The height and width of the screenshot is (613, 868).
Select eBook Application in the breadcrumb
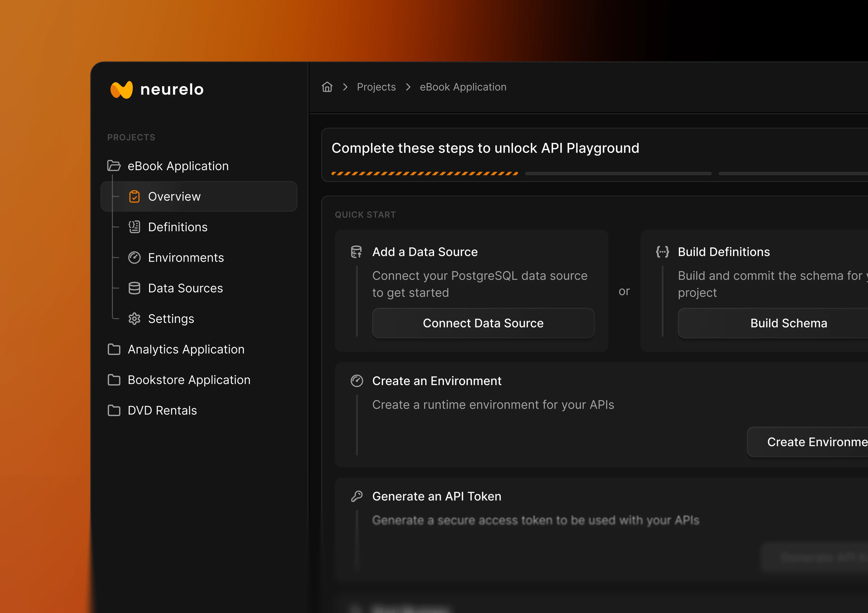pos(463,87)
